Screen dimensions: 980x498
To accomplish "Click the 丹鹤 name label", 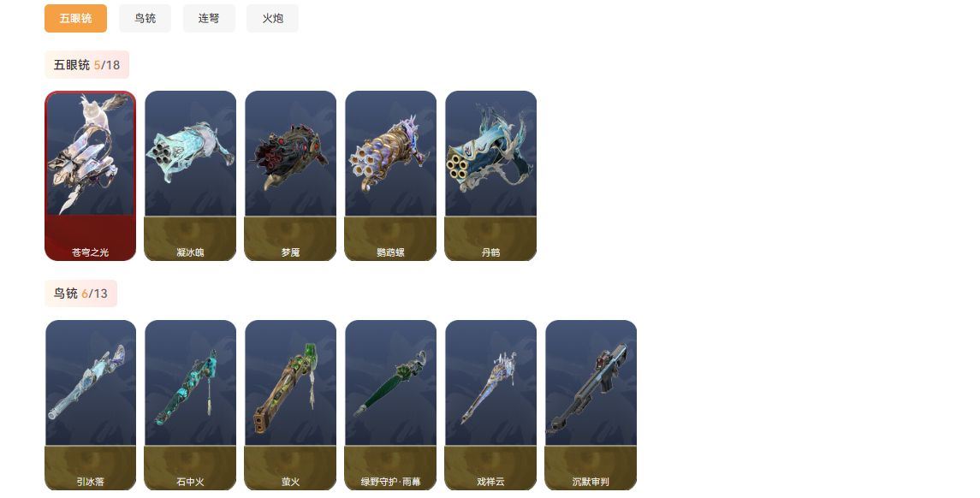I will click(490, 252).
